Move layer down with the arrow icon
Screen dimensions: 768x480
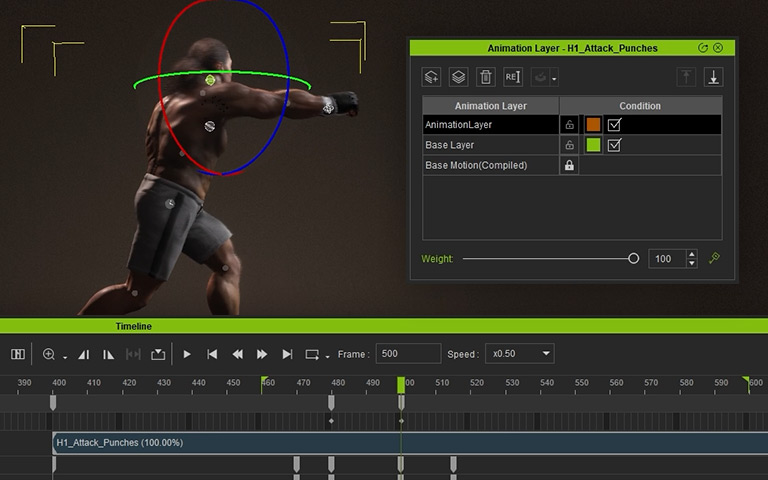(714, 77)
